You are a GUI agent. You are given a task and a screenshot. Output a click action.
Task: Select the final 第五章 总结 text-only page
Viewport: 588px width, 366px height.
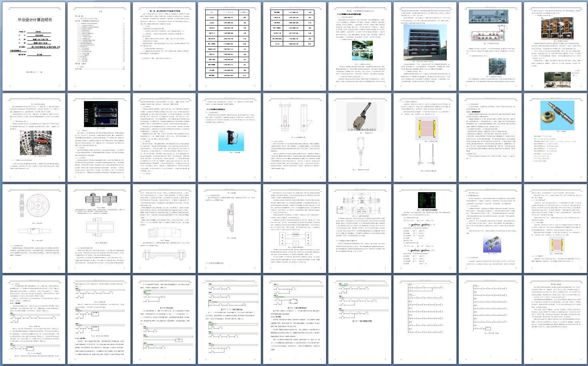coord(555,320)
